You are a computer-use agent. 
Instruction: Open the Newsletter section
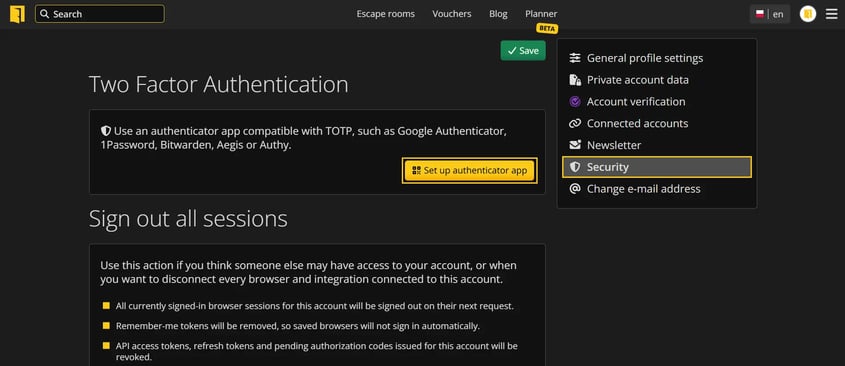coord(656,145)
